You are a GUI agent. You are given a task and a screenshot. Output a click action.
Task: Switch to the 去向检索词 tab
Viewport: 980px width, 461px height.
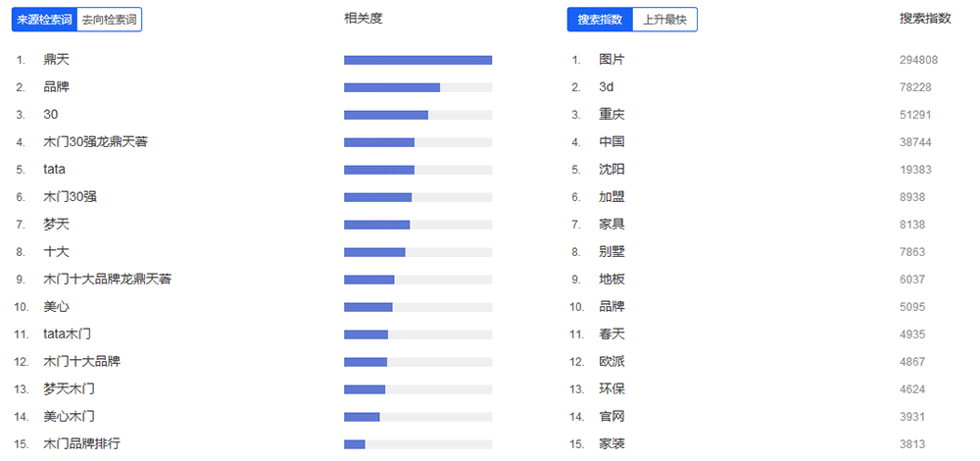click(x=110, y=20)
